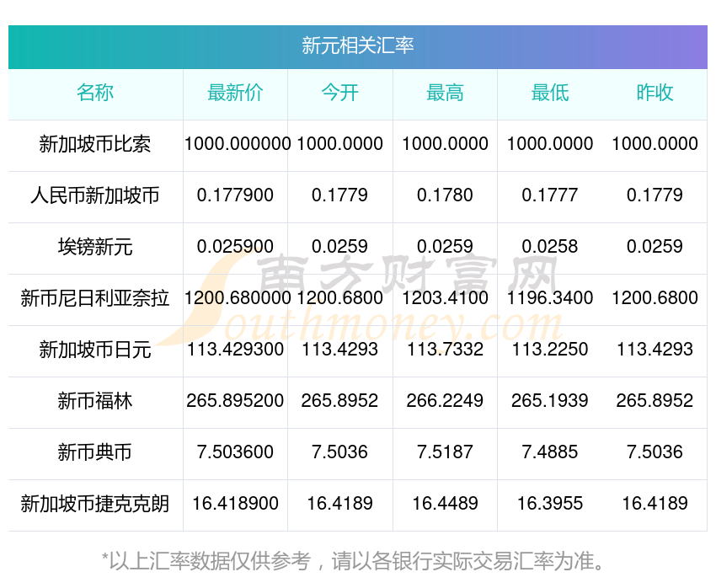Click the 新币典币 row name
716x588 pixels.
(95, 452)
